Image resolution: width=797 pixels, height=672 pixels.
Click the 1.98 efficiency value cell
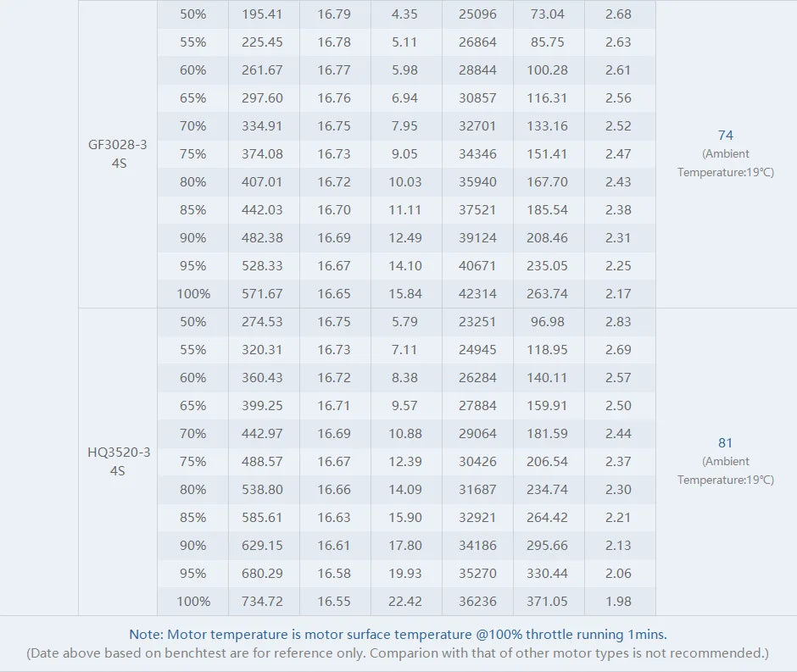point(618,602)
